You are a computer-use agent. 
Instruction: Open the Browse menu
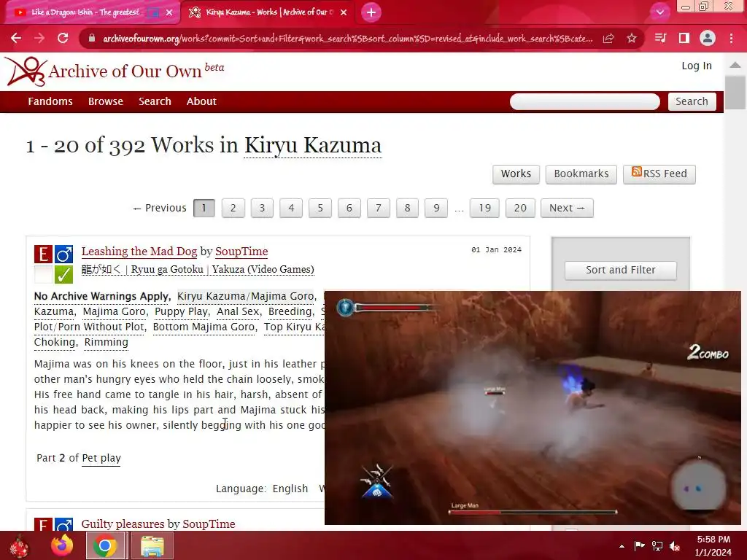click(x=105, y=101)
